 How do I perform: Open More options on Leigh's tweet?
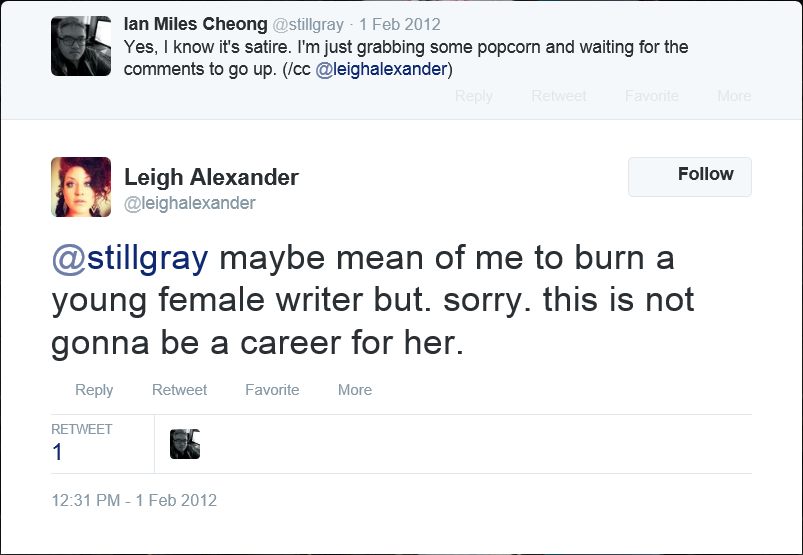pos(355,390)
